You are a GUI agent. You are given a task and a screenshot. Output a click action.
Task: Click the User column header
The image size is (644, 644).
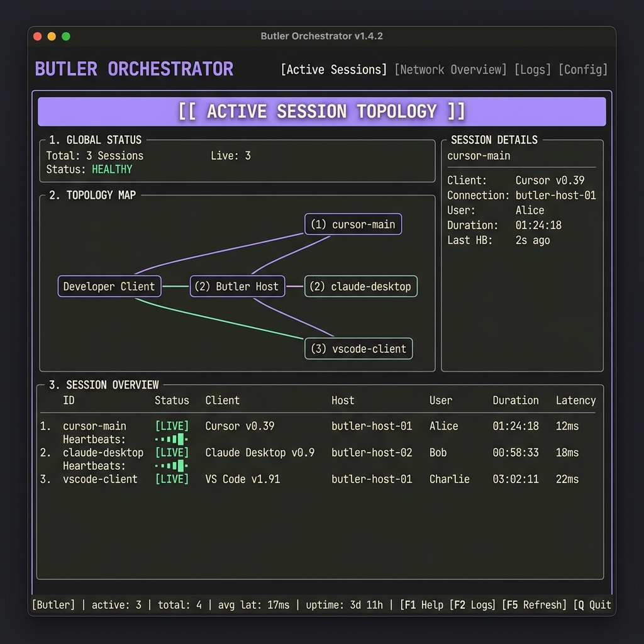(441, 401)
